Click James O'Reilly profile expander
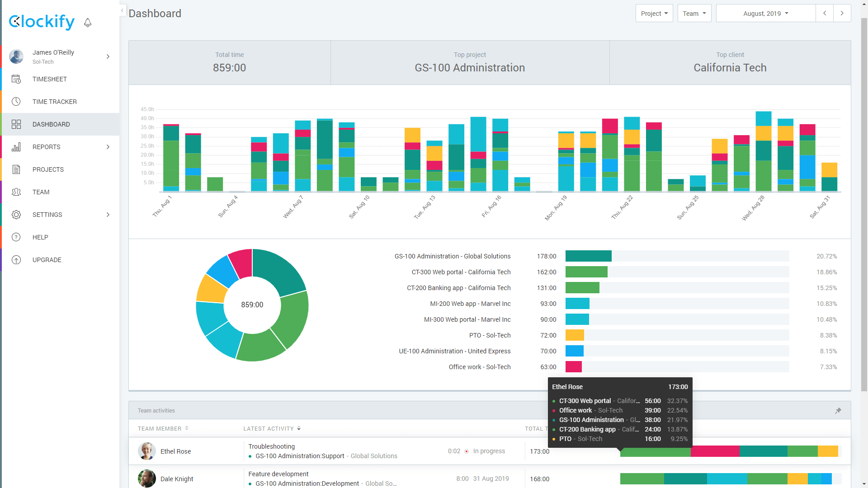Viewport: 868px width, 488px height. pos(108,56)
